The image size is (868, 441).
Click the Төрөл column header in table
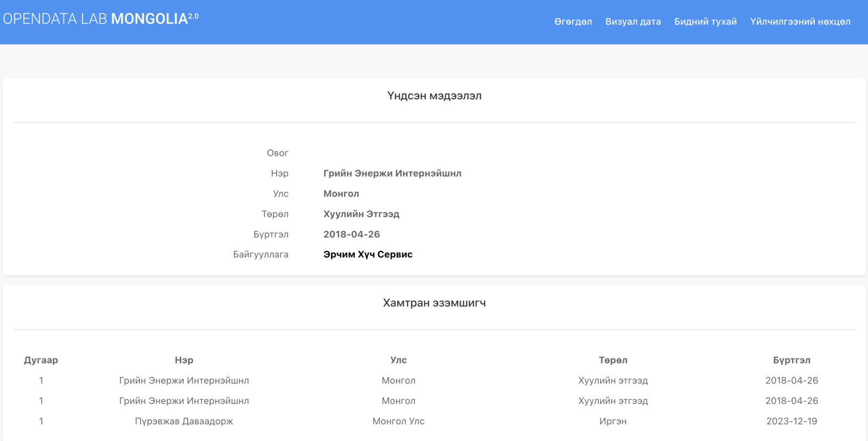click(612, 360)
